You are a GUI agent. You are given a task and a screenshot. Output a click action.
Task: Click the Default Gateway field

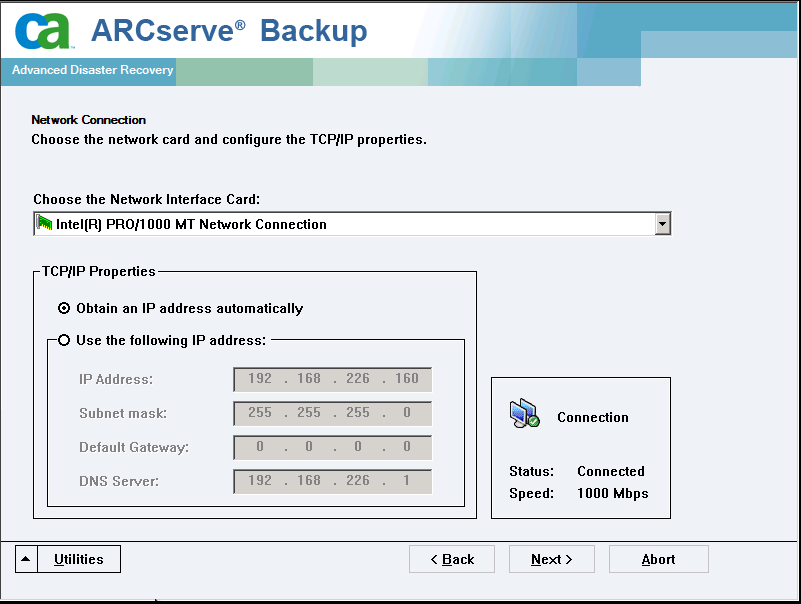click(333, 447)
